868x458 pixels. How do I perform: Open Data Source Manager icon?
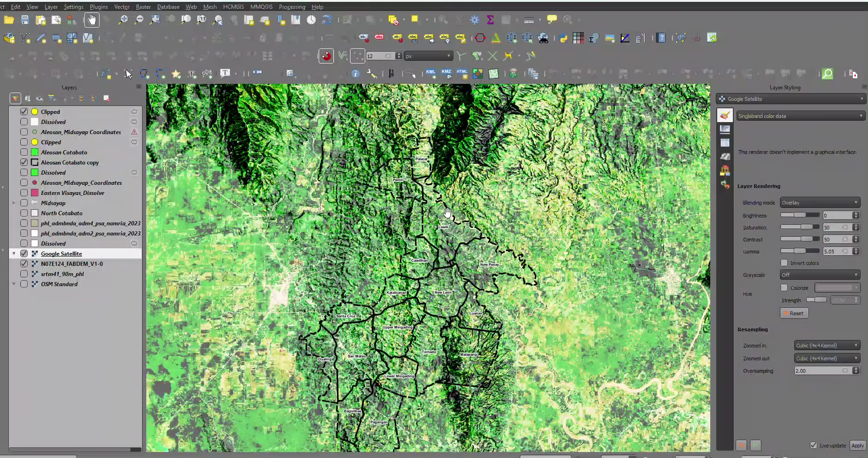click(x=9, y=38)
